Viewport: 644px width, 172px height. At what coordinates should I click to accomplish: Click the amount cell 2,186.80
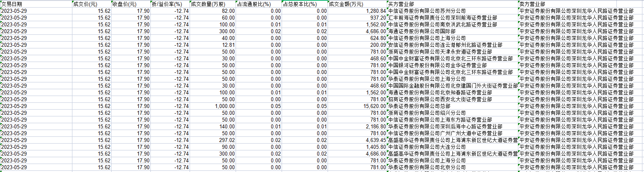point(357,127)
